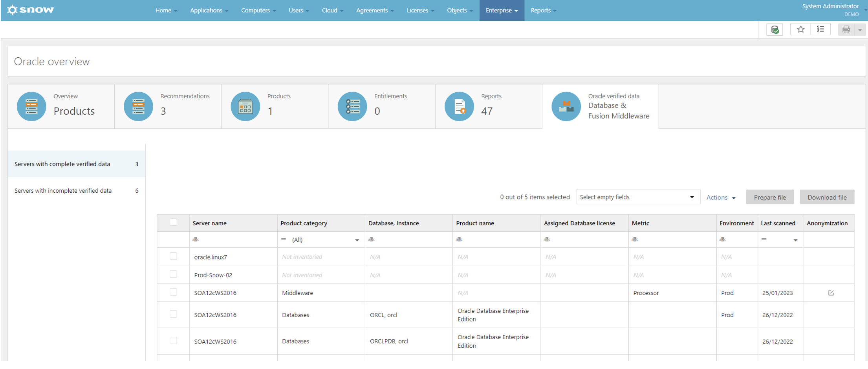Open the database status check icon

point(775,29)
